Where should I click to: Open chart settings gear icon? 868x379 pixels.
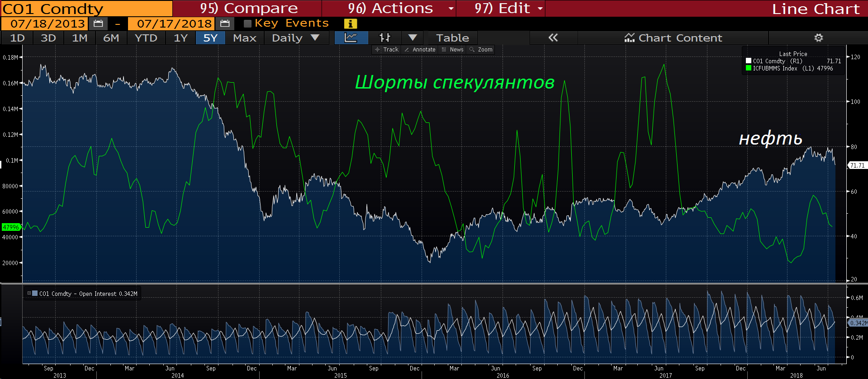point(819,38)
